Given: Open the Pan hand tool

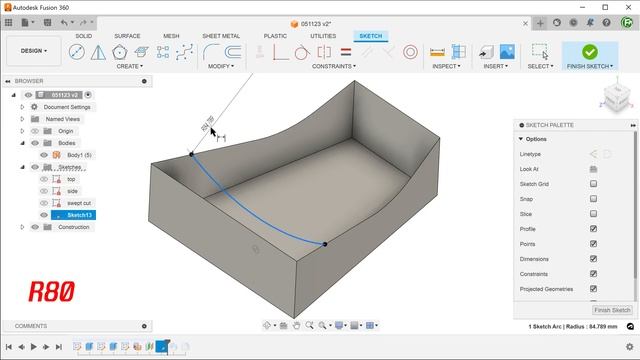Looking at the screenshot, I should [x=296, y=325].
